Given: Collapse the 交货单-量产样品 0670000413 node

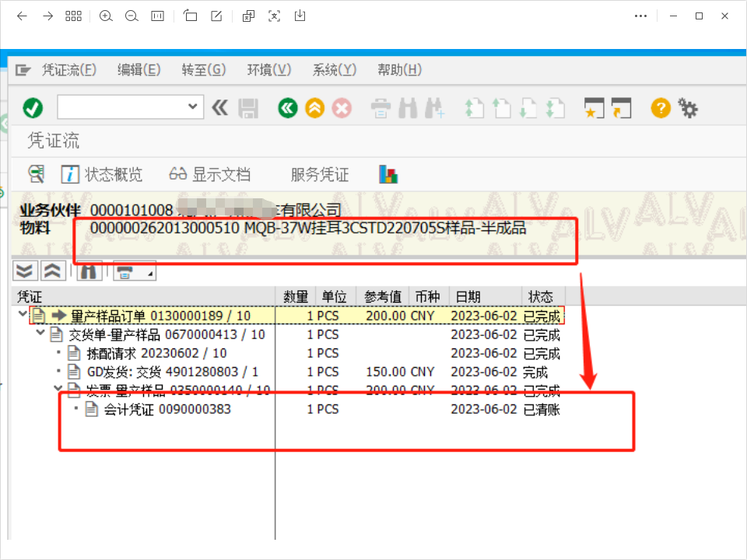Looking at the screenshot, I should pyautogui.click(x=40, y=332).
